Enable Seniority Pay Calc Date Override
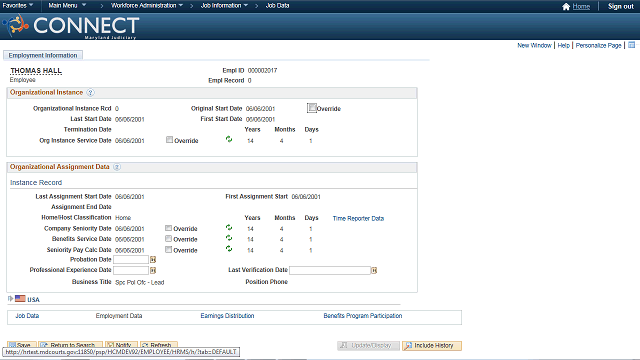This screenshot has height=360, width=640. point(168,249)
